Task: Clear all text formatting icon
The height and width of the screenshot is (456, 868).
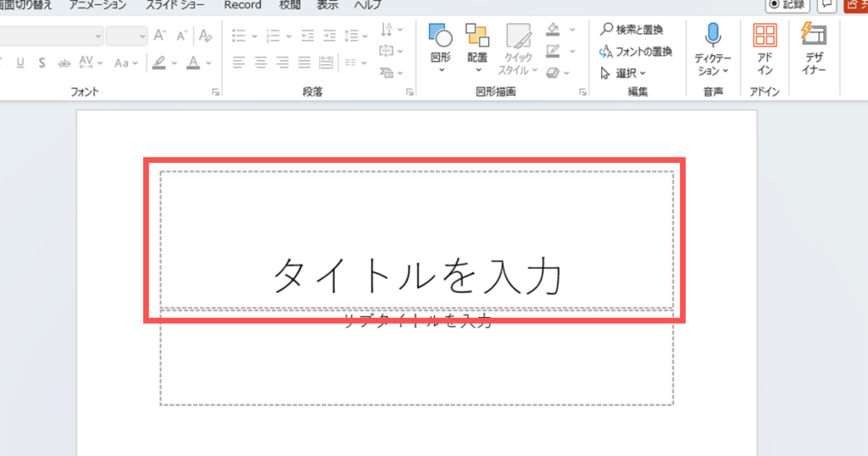Action: (x=205, y=36)
